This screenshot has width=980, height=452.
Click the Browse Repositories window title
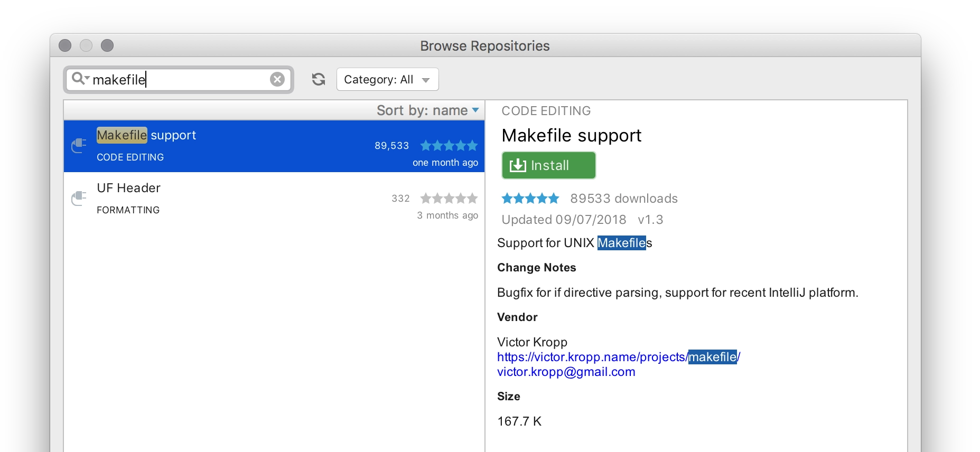485,46
